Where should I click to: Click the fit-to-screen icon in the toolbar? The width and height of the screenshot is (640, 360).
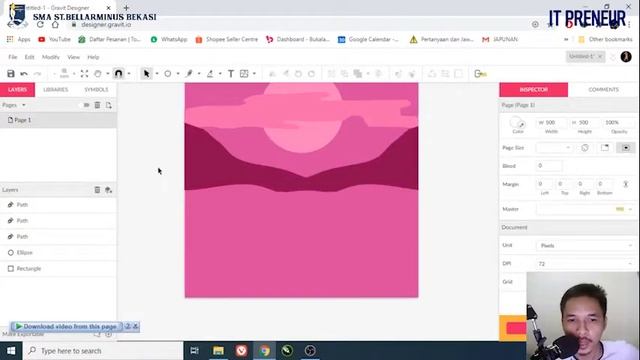84,74
